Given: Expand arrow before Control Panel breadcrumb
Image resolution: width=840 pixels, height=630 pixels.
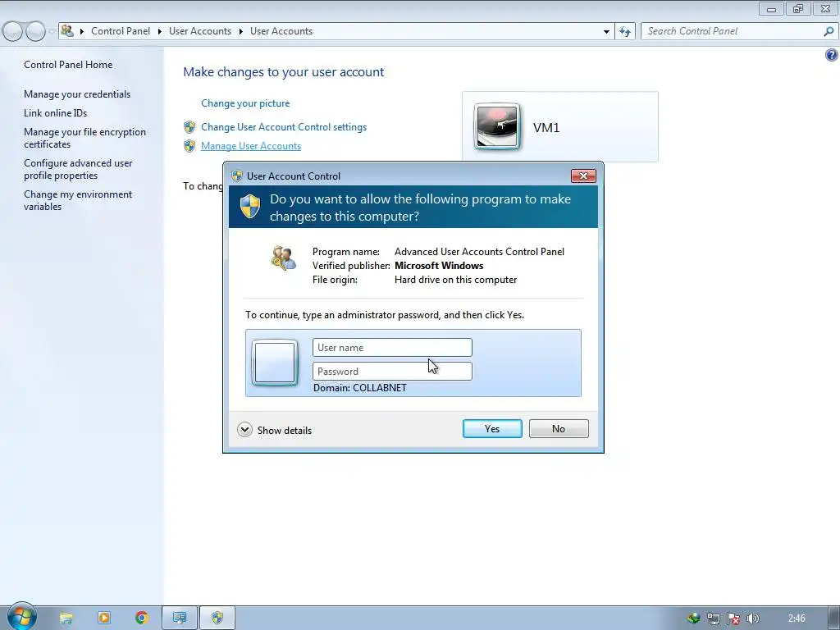Looking at the screenshot, I should click(x=82, y=31).
